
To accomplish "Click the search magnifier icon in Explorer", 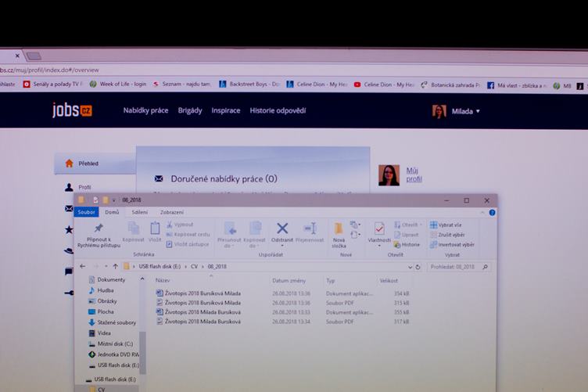I will (x=486, y=267).
